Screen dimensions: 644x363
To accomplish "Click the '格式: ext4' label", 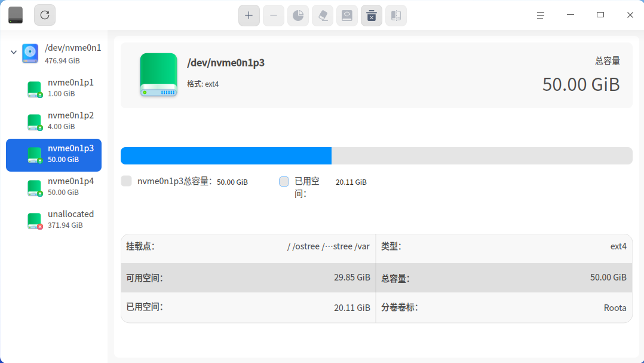I will [x=203, y=84].
